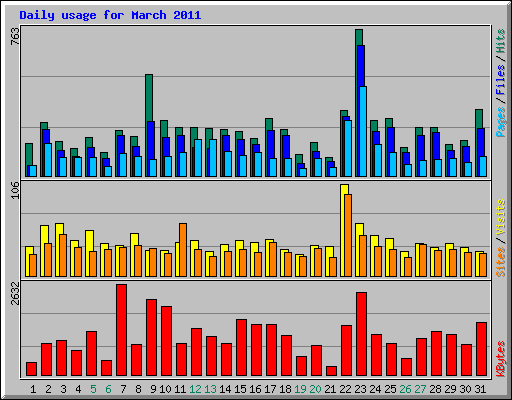Click day label 26 on x-axis
Viewport: 512px width, 400px height.
click(405, 389)
